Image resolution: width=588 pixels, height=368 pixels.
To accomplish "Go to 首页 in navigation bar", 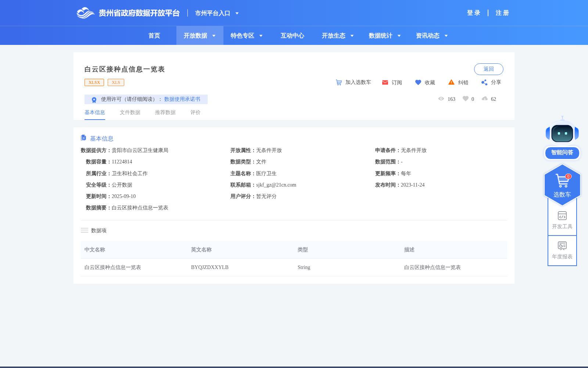I will pos(154,36).
